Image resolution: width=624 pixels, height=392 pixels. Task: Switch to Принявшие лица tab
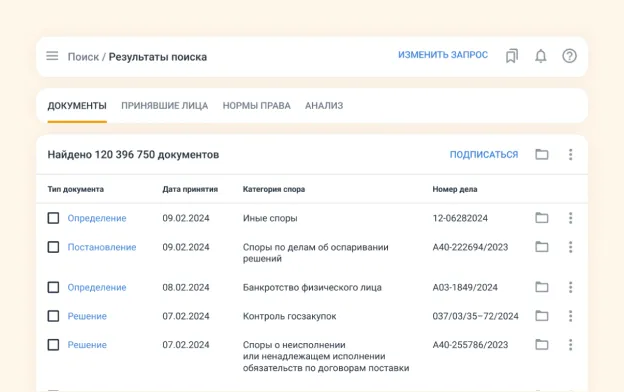click(164, 106)
